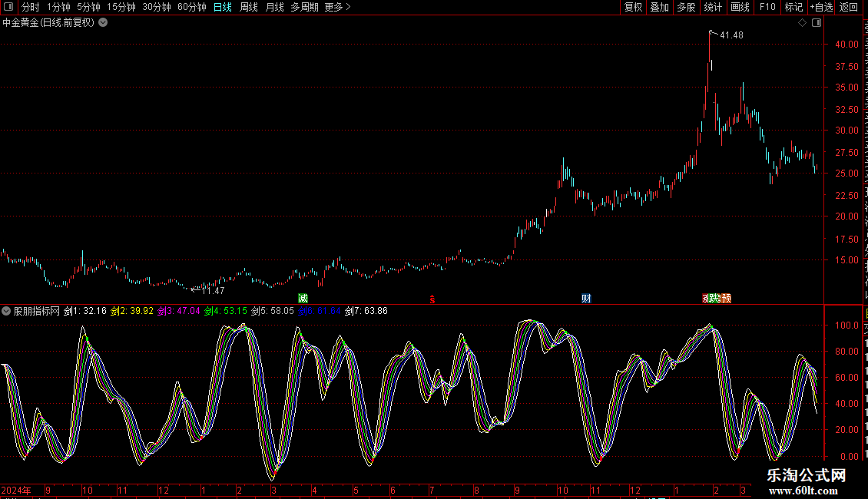The width and height of the screenshot is (868, 499).
Task: Open the dropdown next to 中金黄金 title
Action: (x=103, y=23)
